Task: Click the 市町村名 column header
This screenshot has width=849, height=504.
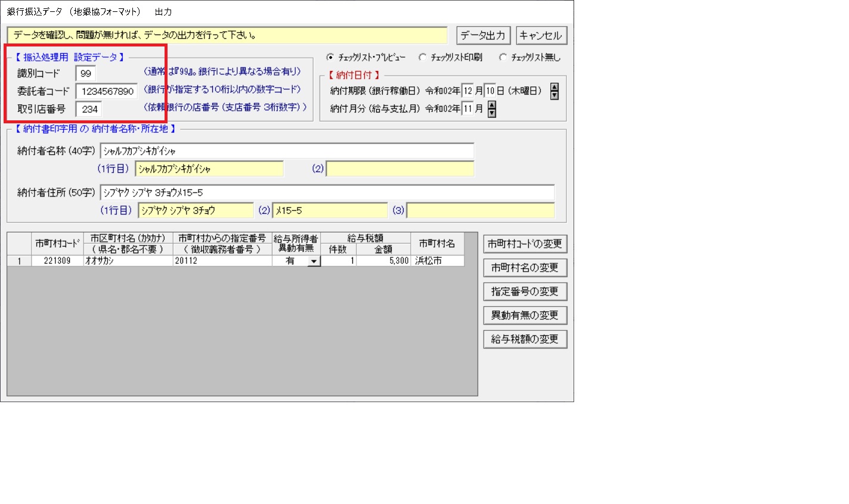Action: pyautogui.click(x=437, y=244)
